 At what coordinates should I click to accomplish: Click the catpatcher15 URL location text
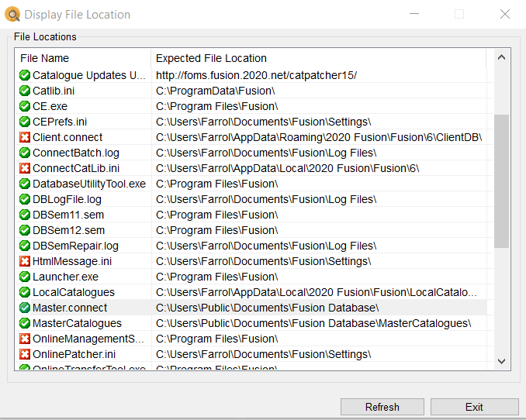(256, 75)
